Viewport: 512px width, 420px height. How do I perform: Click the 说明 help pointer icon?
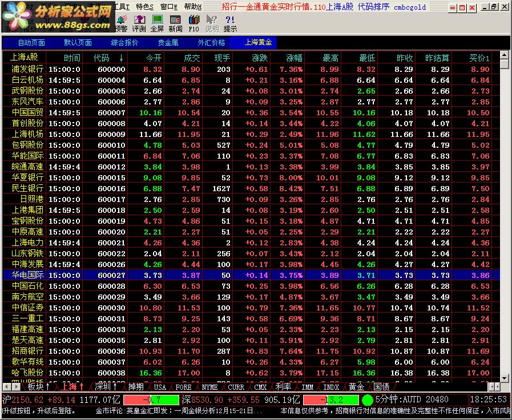coord(212,23)
